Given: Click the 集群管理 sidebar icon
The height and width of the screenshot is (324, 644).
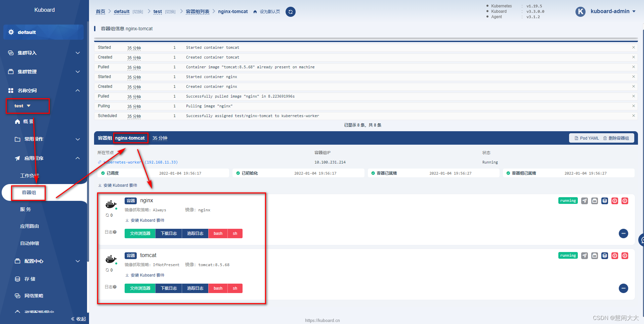Looking at the screenshot, I should [x=11, y=72].
